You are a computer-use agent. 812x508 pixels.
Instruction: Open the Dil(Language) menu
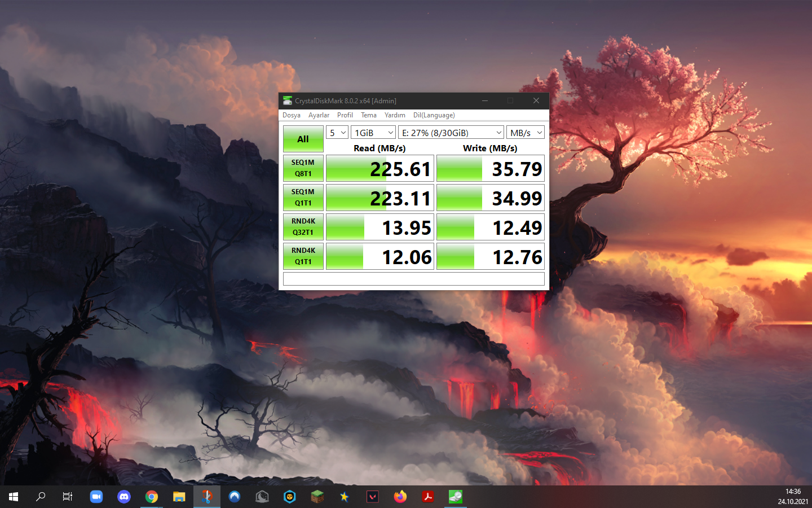434,115
